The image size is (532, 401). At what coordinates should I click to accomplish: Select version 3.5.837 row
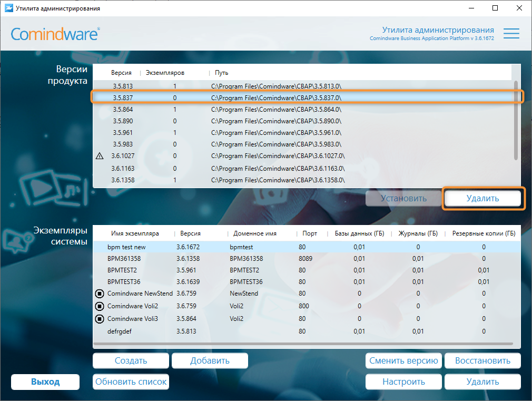[x=302, y=98]
